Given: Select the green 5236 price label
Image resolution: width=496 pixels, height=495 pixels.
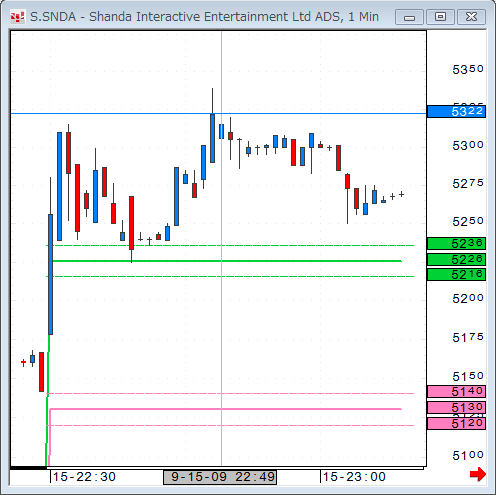Looking at the screenshot, I should point(456,243).
